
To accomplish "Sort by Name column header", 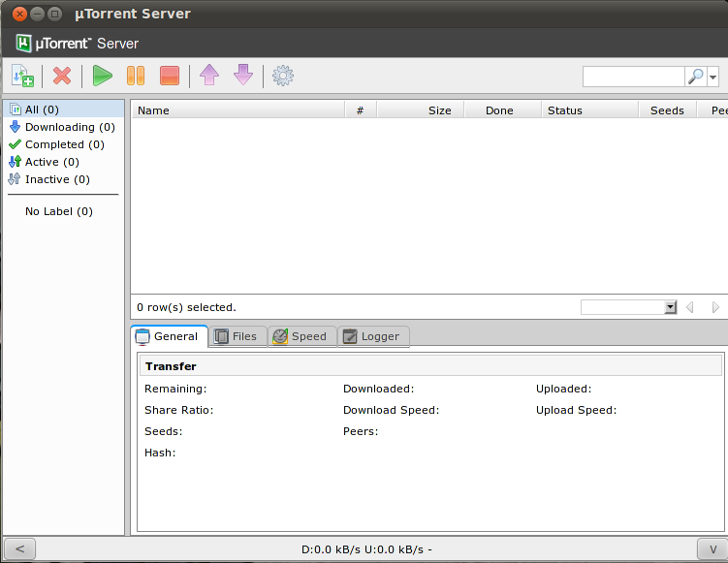I will click(238, 110).
